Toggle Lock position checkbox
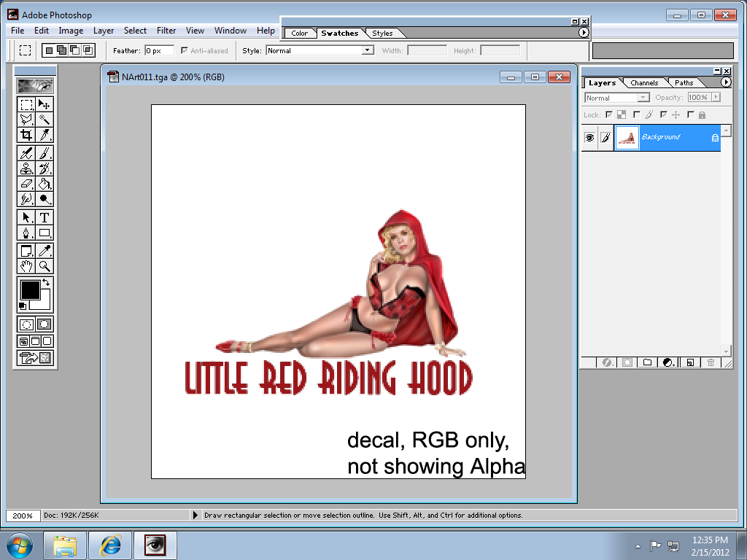 663,114
